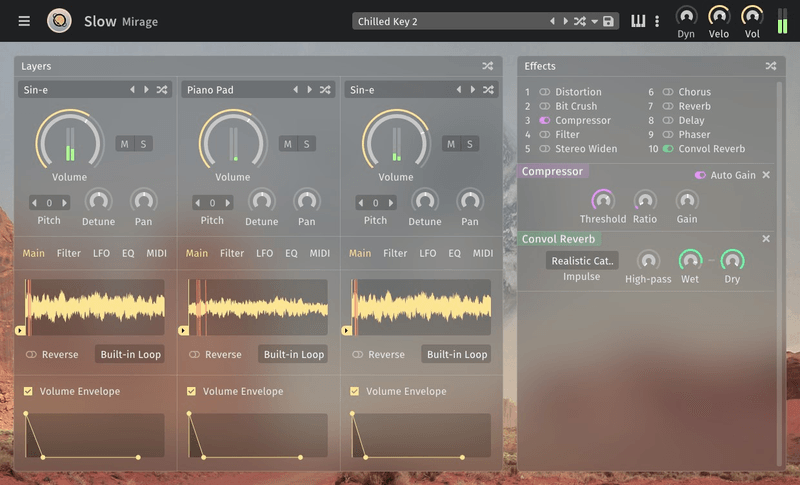Select next sample for Piano Pad layer
The width and height of the screenshot is (800, 485).
click(x=309, y=89)
